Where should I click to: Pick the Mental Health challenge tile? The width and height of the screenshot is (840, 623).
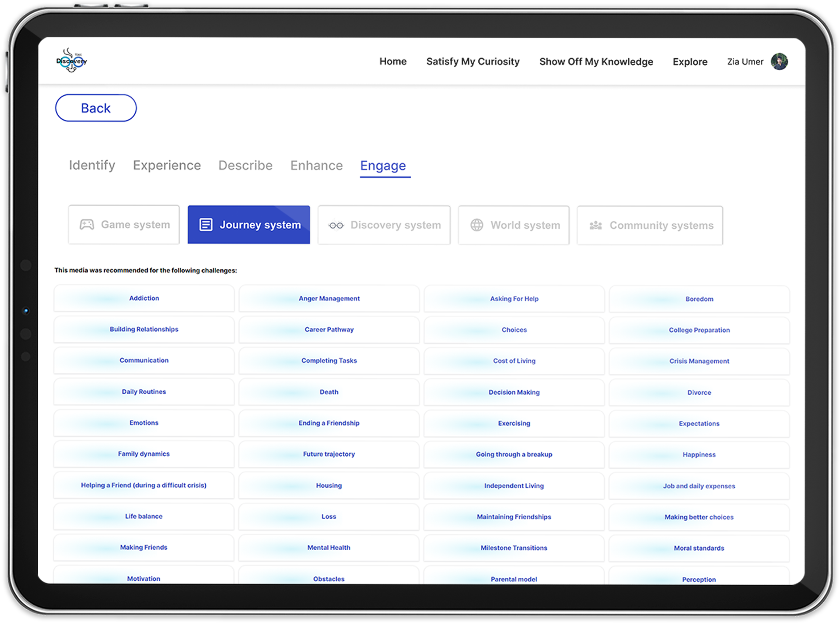329,548
